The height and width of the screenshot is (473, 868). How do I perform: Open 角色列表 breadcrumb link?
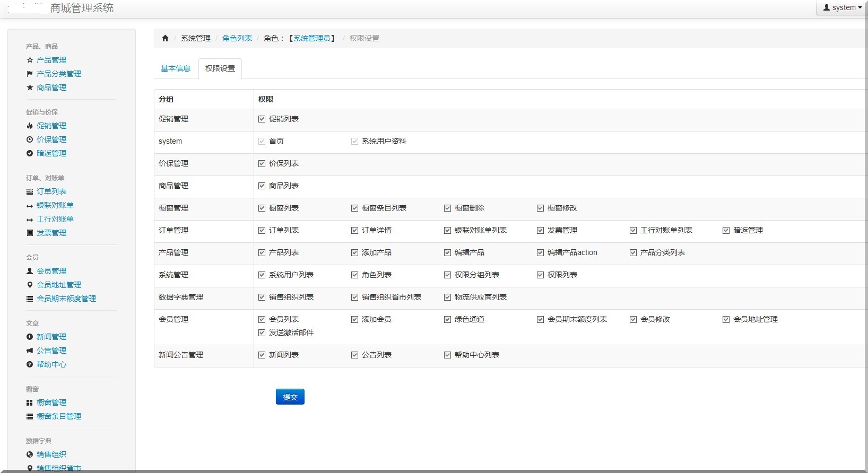[x=237, y=38]
